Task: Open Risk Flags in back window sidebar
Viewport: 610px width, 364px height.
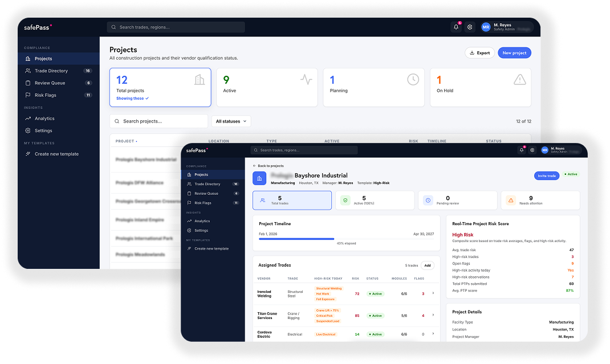Action: coord(59,95)
